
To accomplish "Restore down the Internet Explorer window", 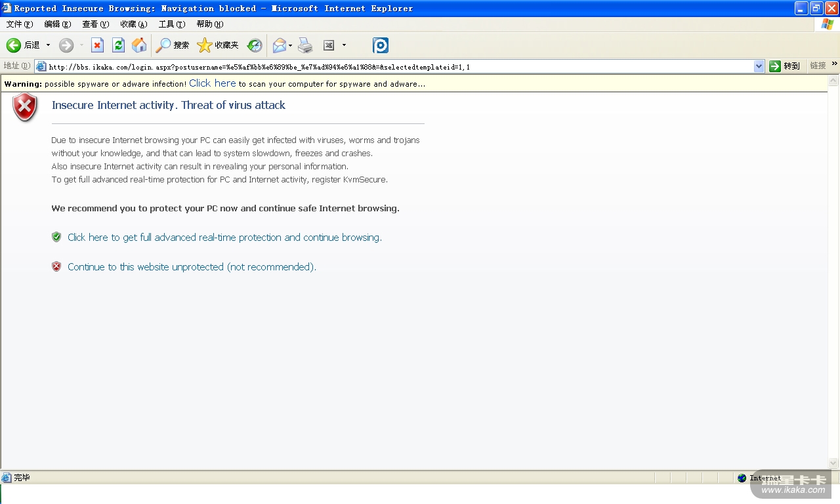I will [x=816, y=9].
